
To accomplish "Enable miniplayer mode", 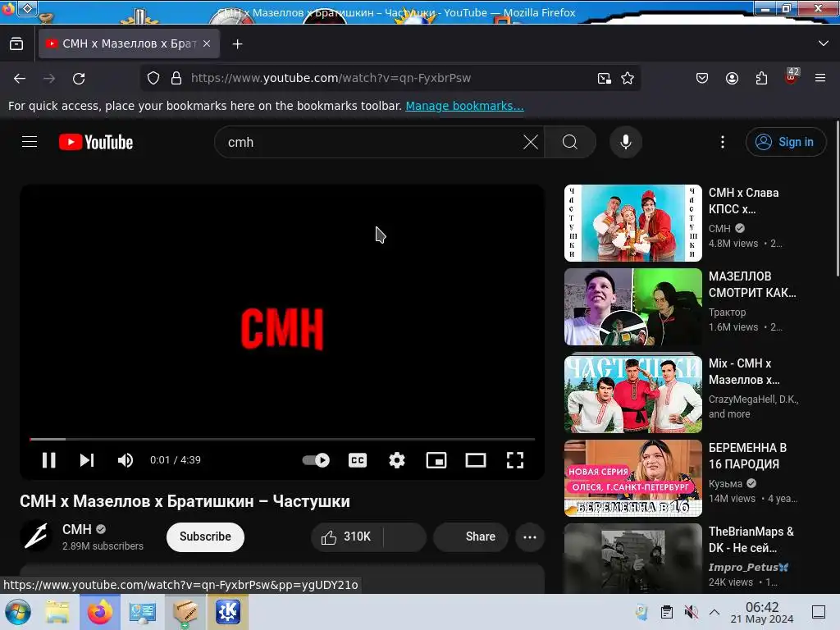I will [x=436, y=460].
